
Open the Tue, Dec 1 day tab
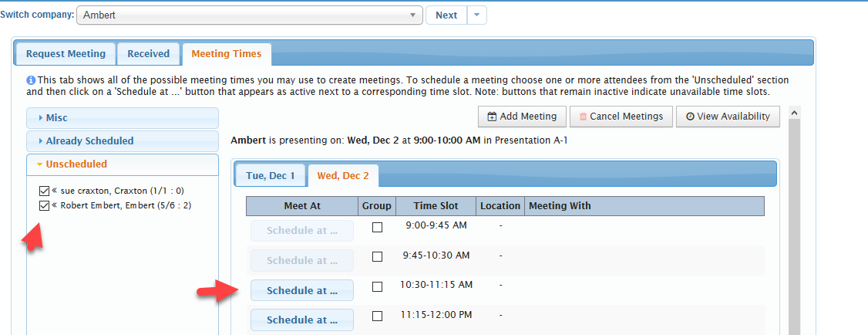pos(271,175)
